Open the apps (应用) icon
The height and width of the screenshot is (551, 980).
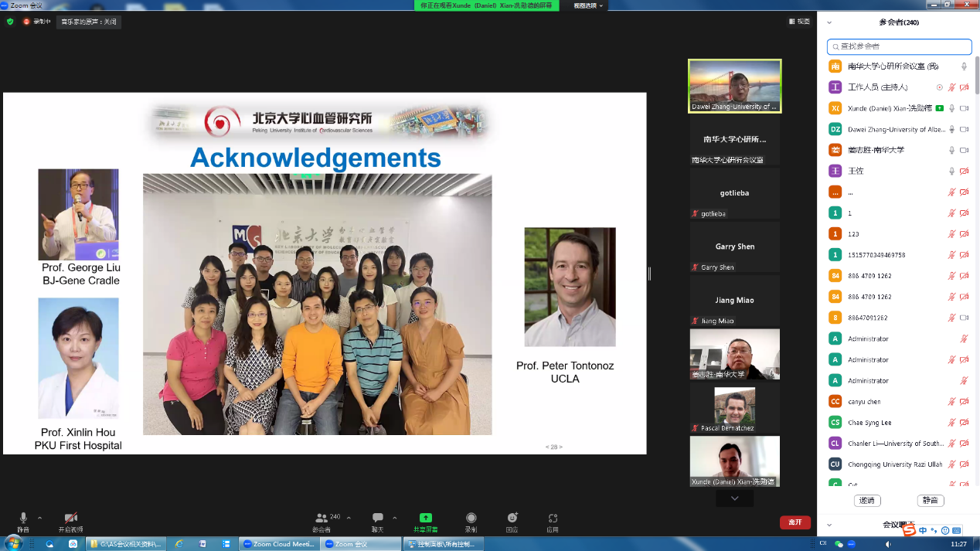[x=553, y=518]
